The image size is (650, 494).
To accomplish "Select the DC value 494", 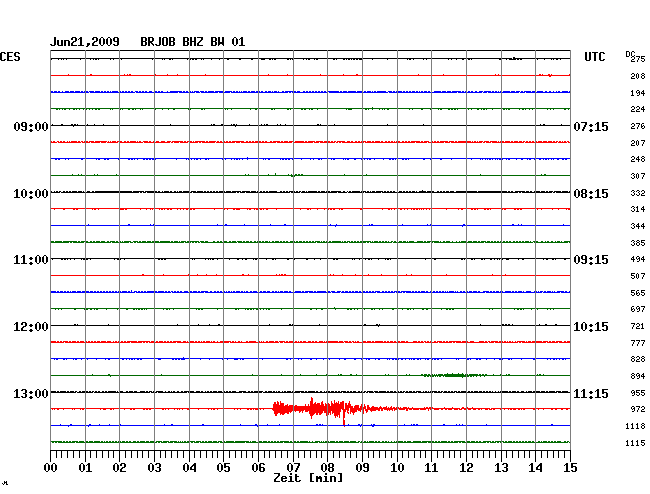I will 638,259.
